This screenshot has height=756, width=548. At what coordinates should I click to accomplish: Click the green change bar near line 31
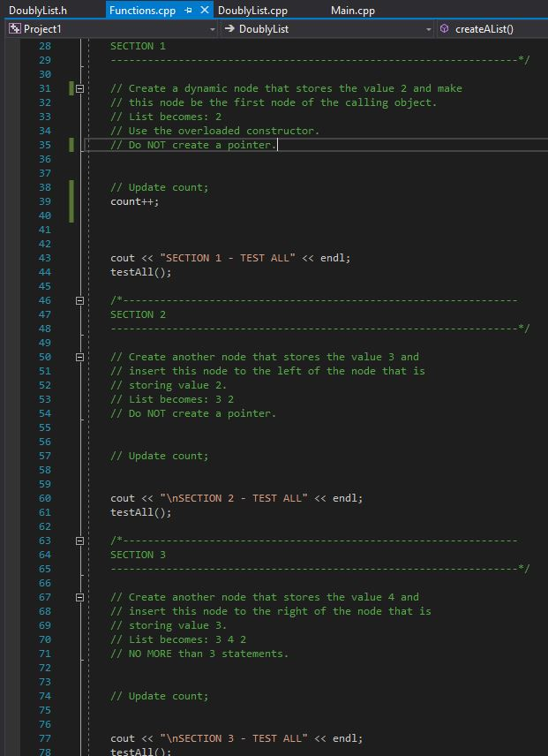(71, 87)
